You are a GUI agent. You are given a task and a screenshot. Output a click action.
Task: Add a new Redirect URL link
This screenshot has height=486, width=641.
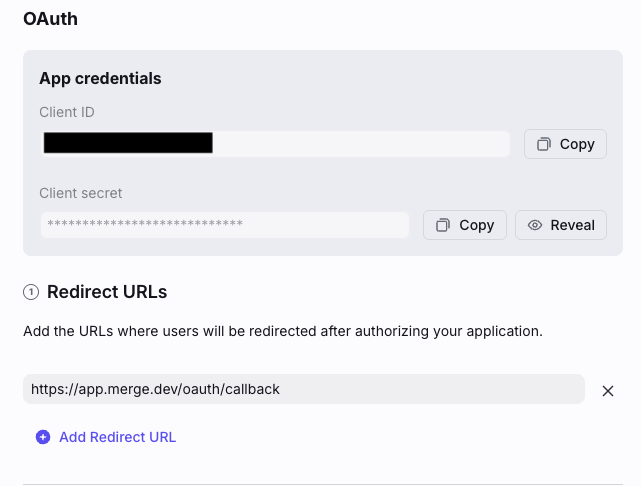coord(106,437)
